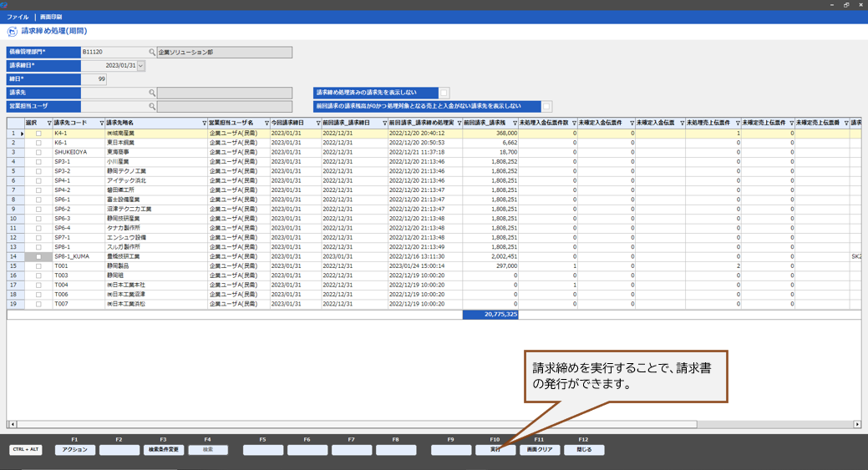Click the F11 画面クリア button
The image size is (868, 470).
tap(540, 450)
